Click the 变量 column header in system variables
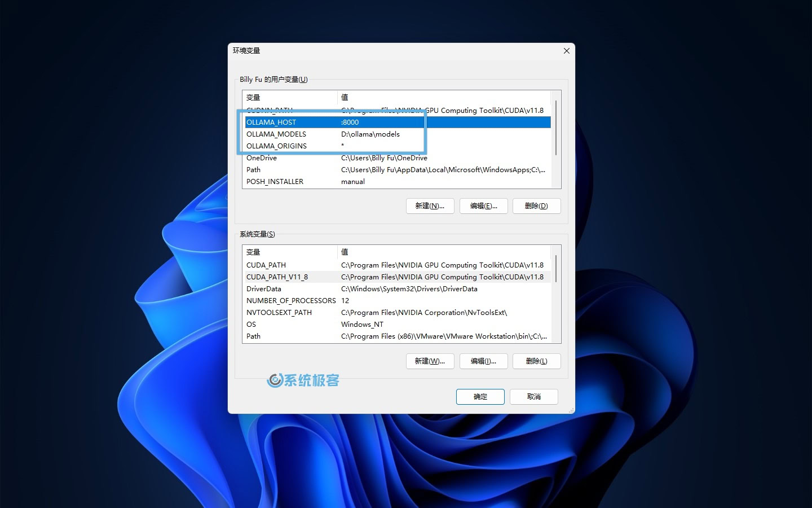 290,252
